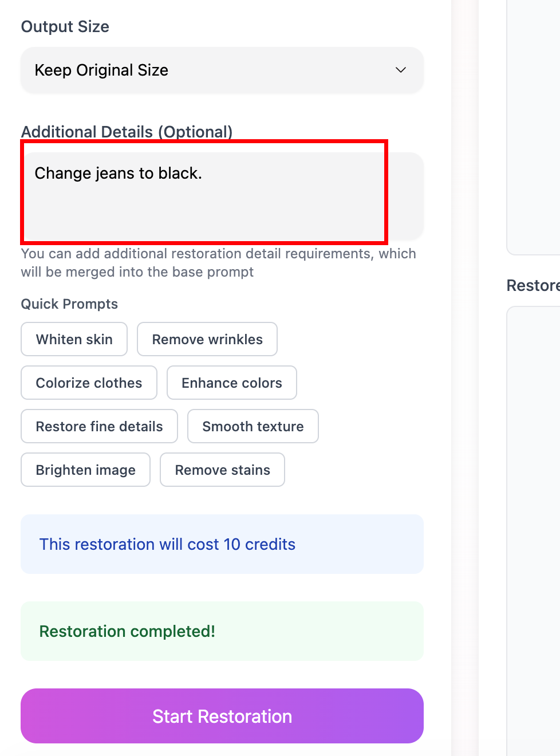Screen dimensions: 560x756
Task: Expand the Keep Original Size selector chevron
Action: [x=401, y=70]
